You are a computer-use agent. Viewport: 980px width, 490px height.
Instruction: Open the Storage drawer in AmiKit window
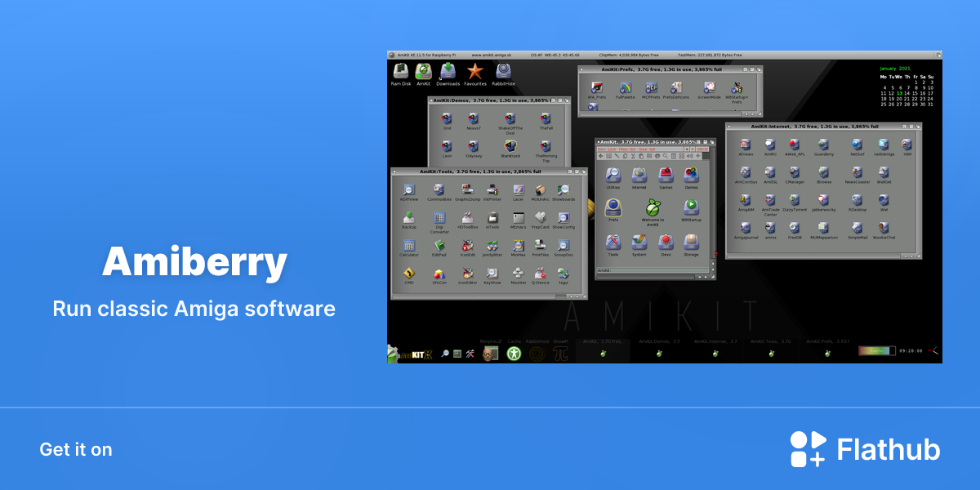click(691, 244)
